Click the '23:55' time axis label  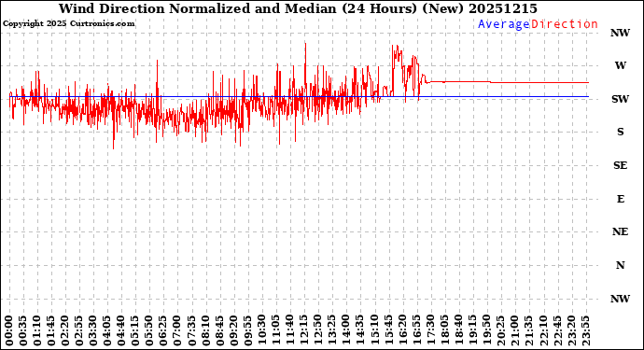point(585,331)
